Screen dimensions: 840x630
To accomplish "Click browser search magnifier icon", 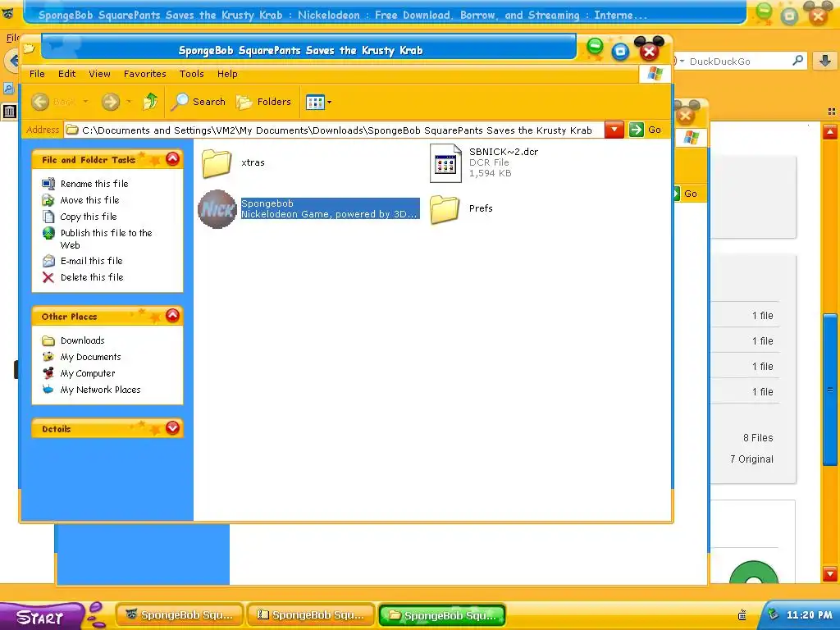I will coord(797,61).
